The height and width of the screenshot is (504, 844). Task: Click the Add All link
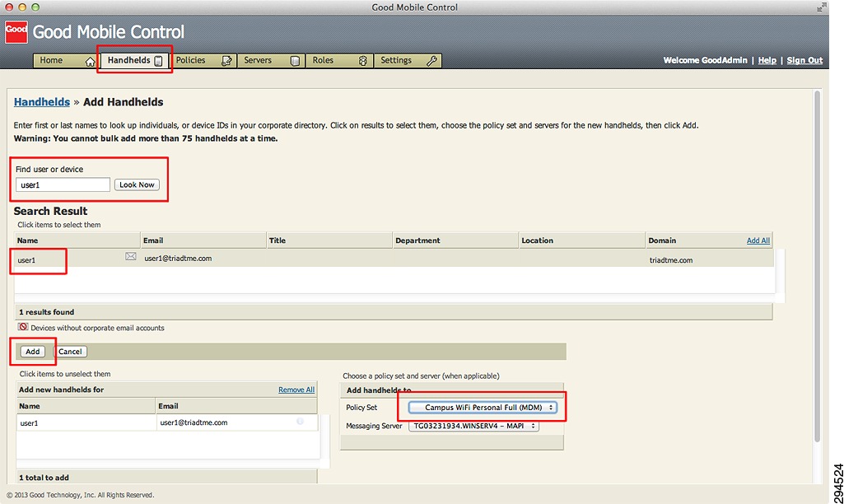[x=758, y=240]
